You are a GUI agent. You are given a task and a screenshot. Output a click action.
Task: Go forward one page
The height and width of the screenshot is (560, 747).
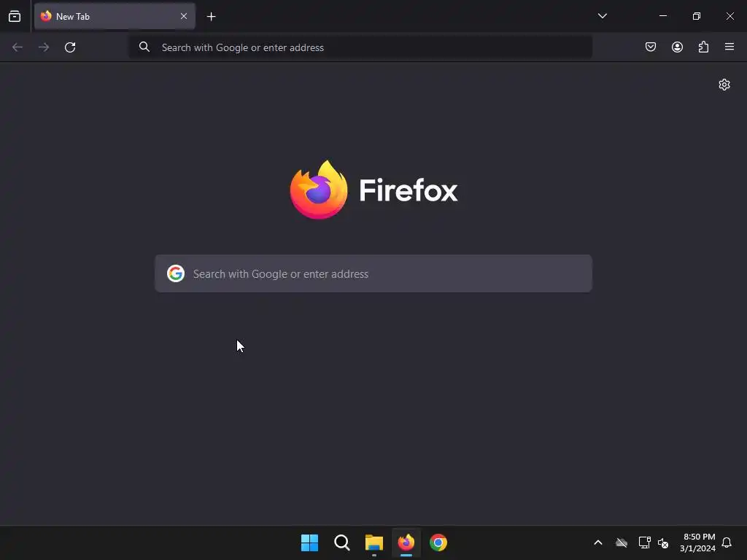click(x=44, y=47)
